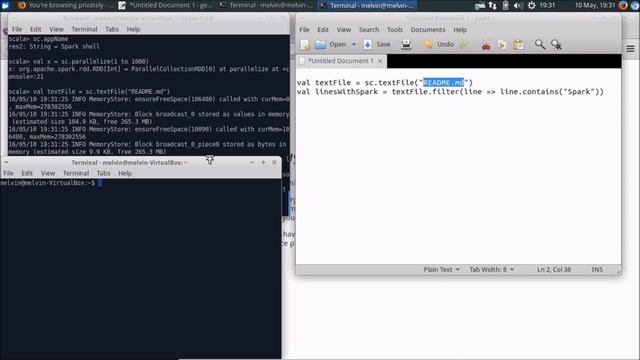Open the Plain Text language dropdown
640x360 pixels.
click(441, 269)
